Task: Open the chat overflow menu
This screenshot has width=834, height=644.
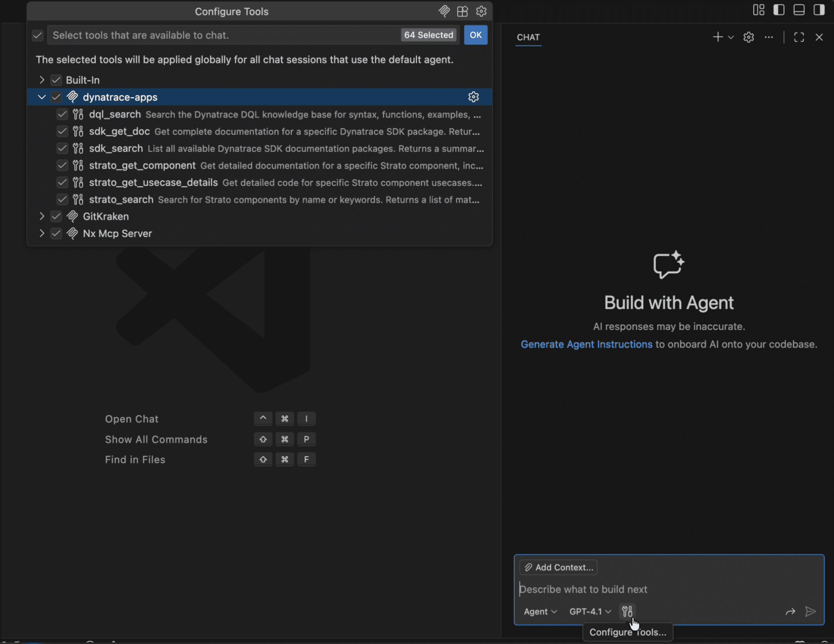Action: pos(769,37)
